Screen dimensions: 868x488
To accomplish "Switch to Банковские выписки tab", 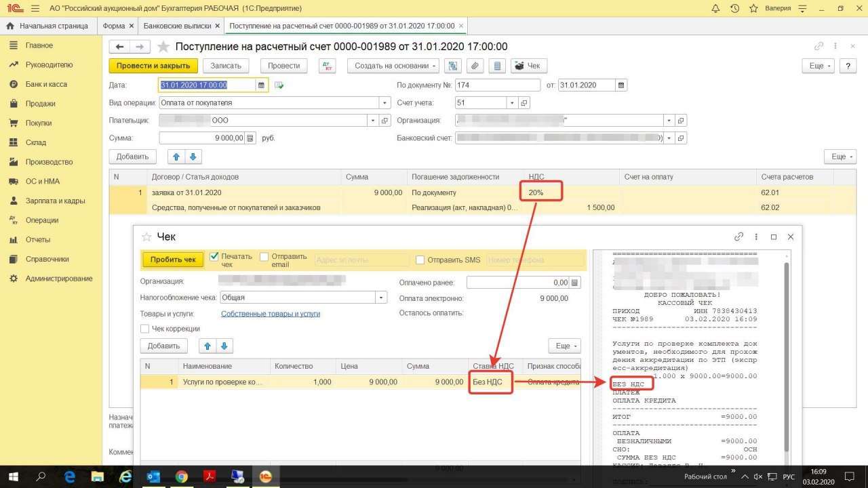I will 181,26.
